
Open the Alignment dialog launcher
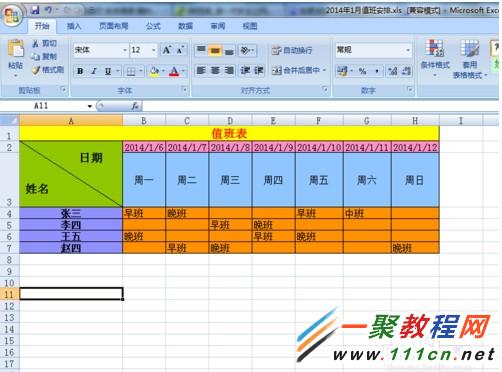tap(325, 89)
